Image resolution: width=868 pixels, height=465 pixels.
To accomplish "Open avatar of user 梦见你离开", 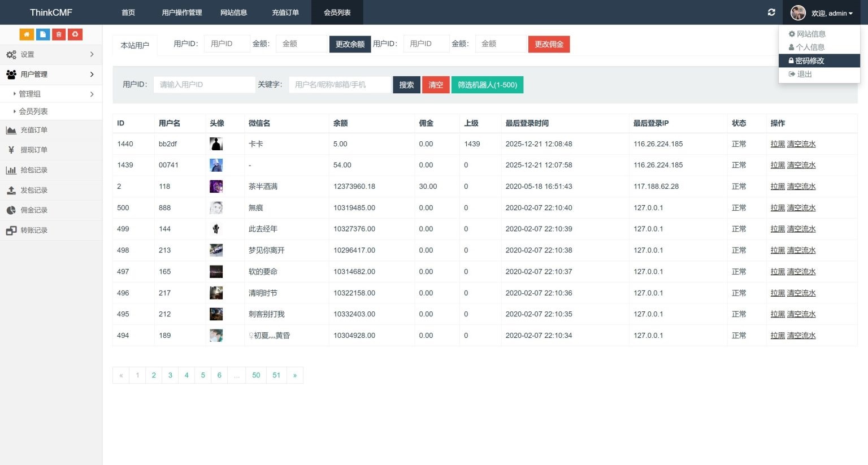I will point(216,250).
